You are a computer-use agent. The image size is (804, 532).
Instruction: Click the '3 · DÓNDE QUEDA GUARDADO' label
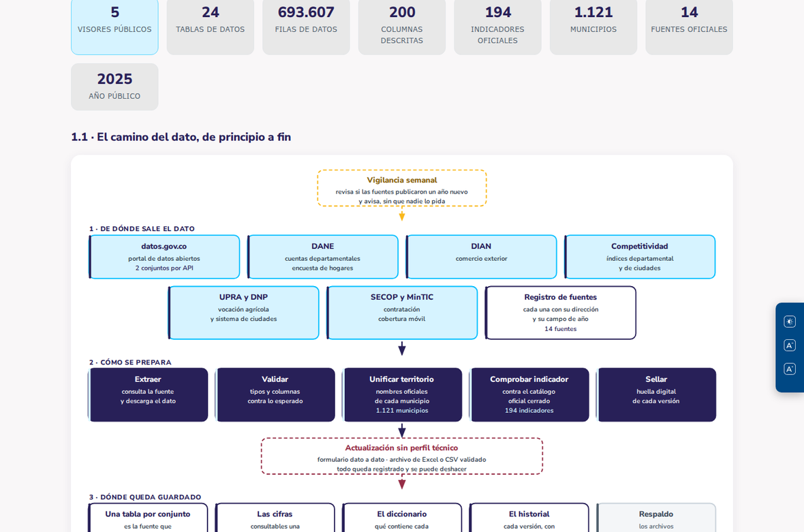coord(145,497)
